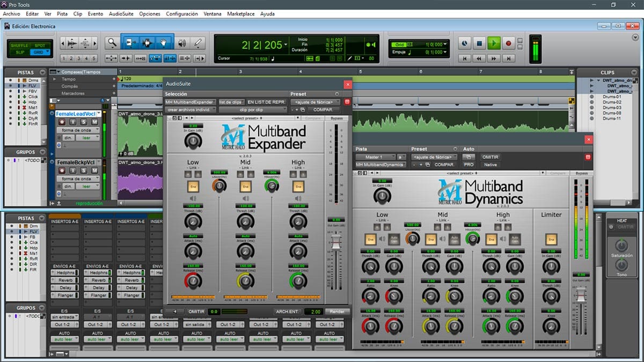Enable Slip edit mode

pyautogui.click(x=19, y=52)
